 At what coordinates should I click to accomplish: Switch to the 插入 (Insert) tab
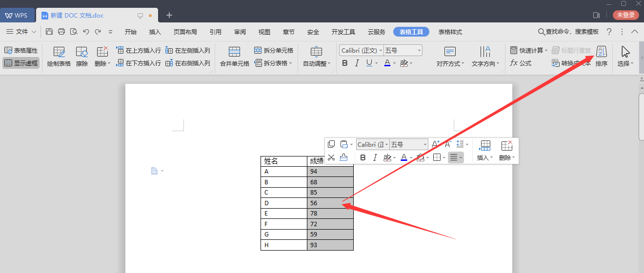[x=155, y=32]
